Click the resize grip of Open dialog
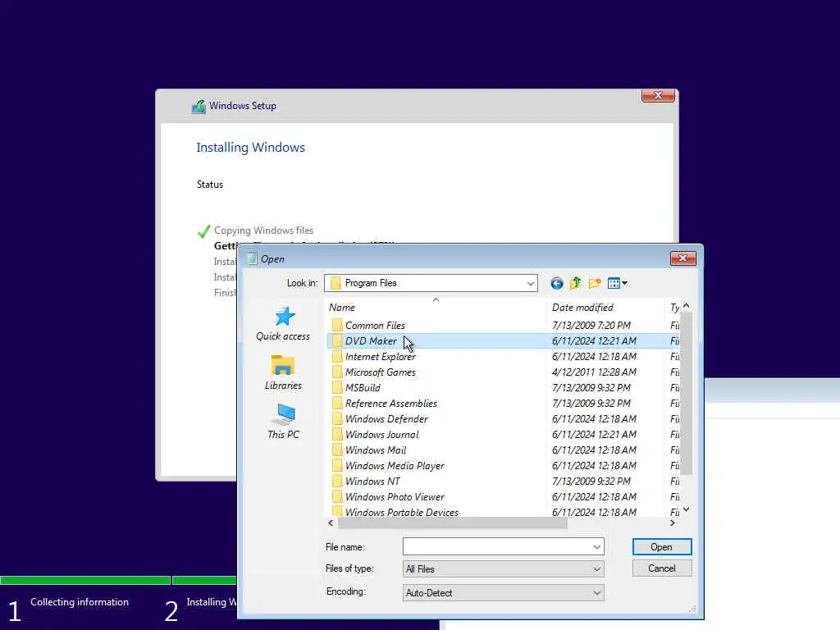840x630 pixels. pos(692,609)
